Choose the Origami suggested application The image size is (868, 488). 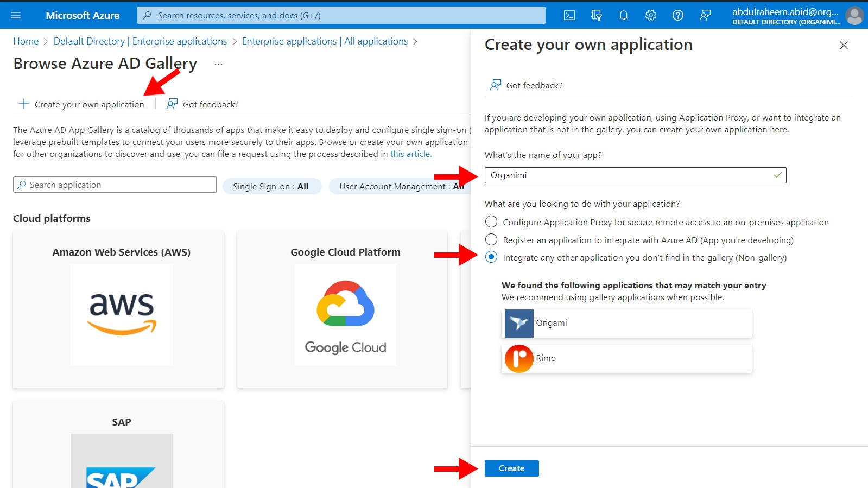628,324
